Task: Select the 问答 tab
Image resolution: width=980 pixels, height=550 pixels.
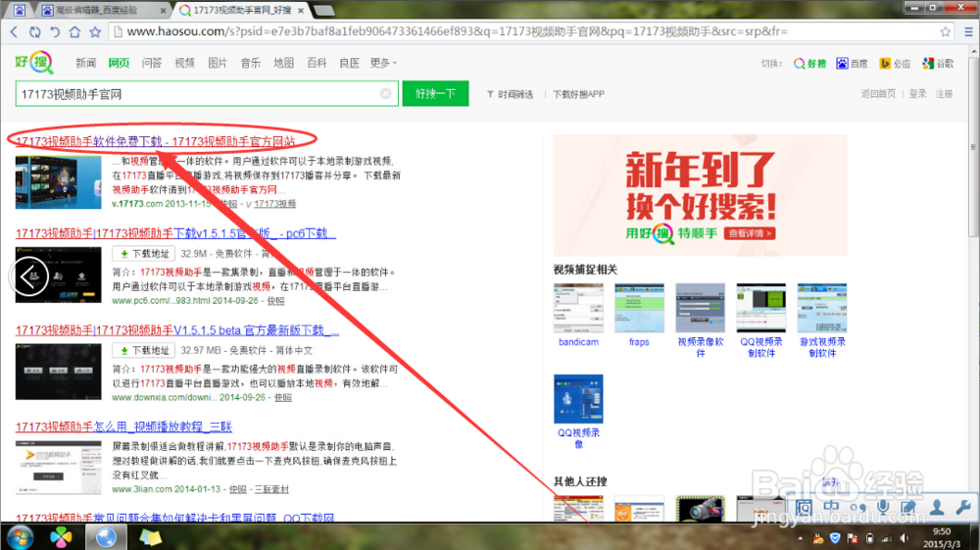Action: tap(151, 63)
